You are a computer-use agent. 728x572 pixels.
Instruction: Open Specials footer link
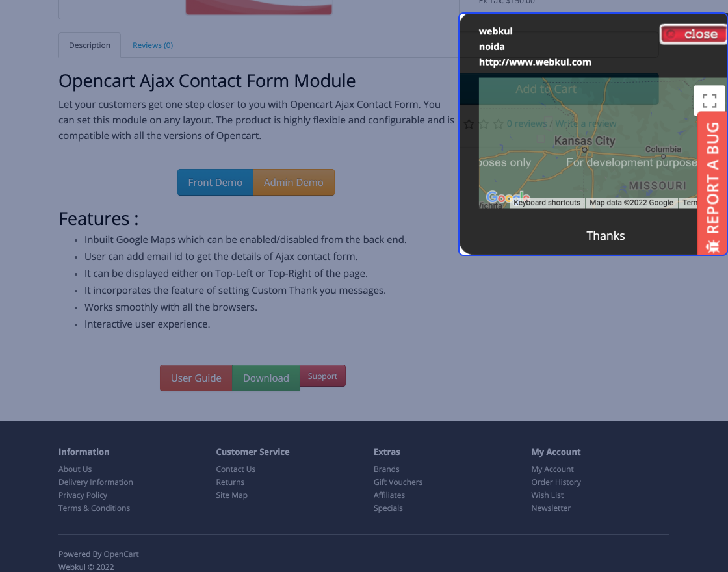tap(388, 508)
